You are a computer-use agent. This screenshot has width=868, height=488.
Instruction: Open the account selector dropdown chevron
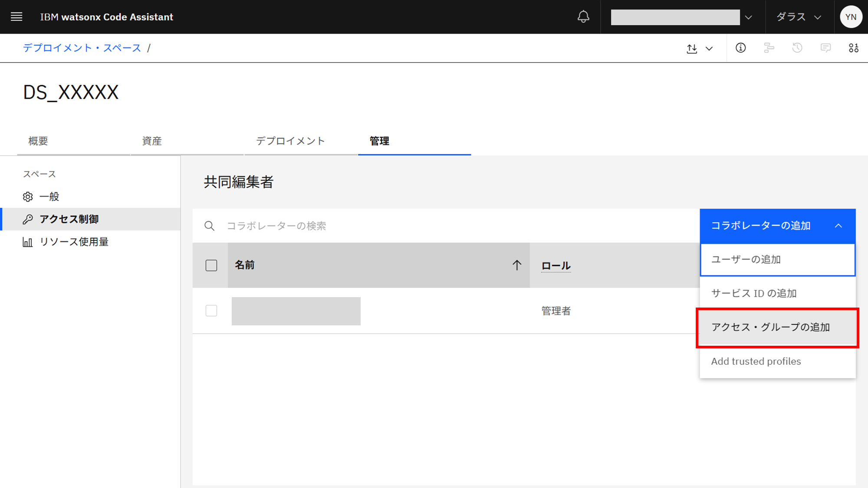point(749,17)
